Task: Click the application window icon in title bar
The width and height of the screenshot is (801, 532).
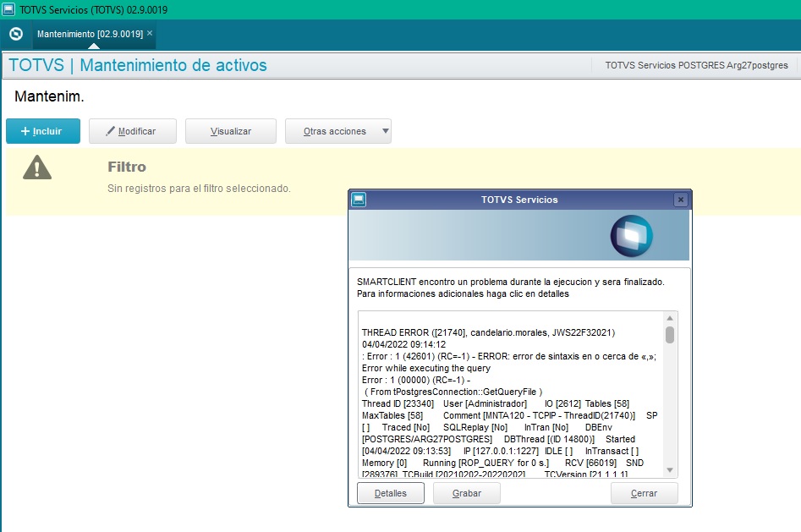Action: [8, 9]
